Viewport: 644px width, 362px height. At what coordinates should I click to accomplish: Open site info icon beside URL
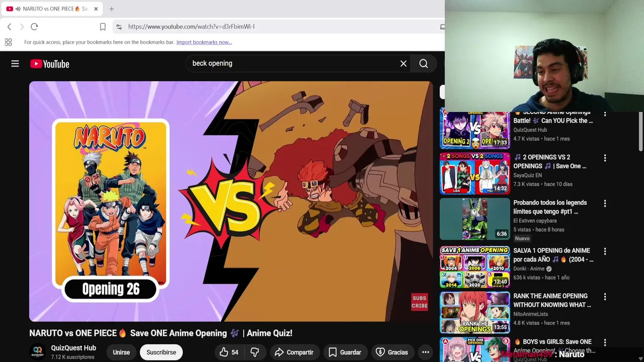coord(119,27)
